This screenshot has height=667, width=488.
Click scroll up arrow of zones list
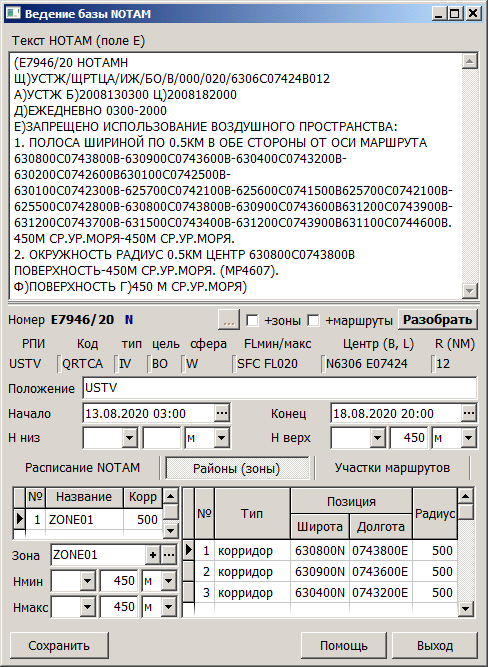point(171,496)
